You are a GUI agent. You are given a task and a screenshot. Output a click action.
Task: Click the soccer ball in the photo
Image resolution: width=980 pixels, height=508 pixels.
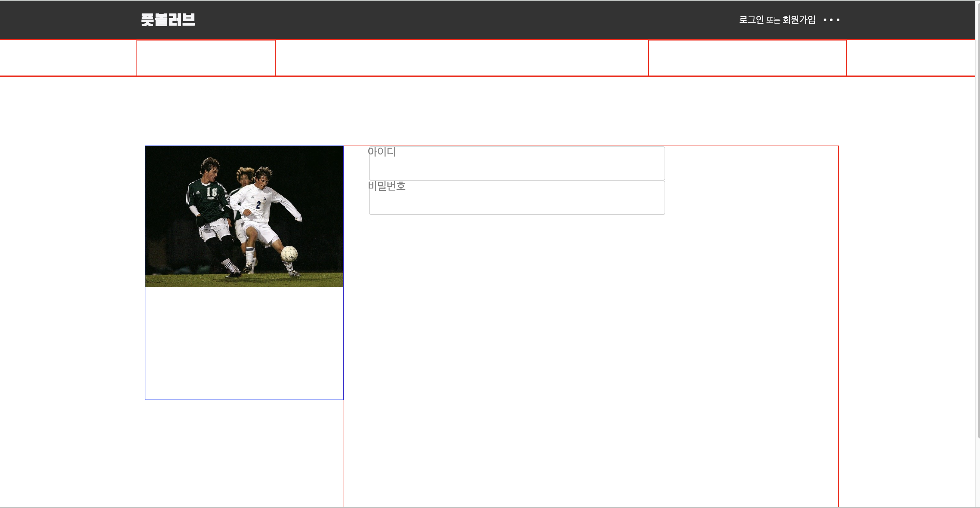tap(289, 254)
